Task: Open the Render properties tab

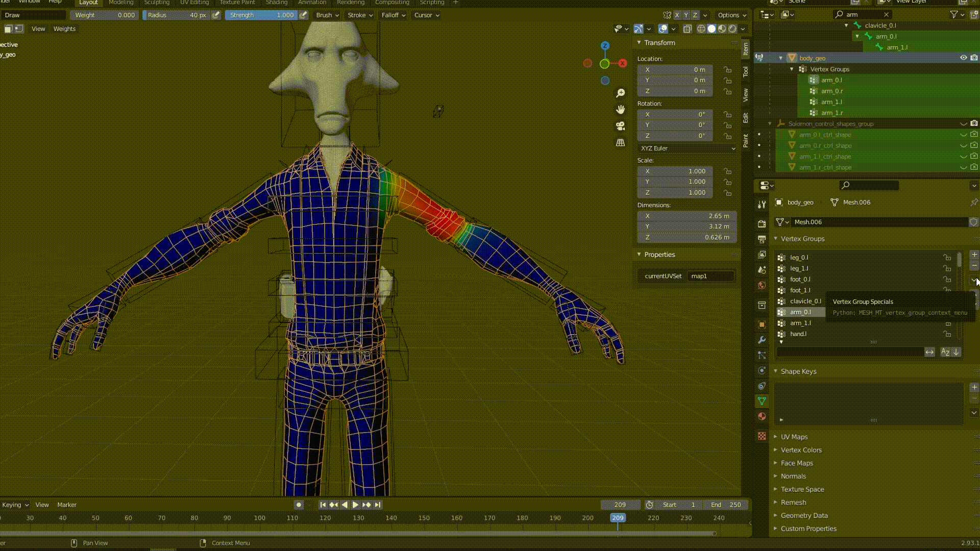Action: click(762, 223)
